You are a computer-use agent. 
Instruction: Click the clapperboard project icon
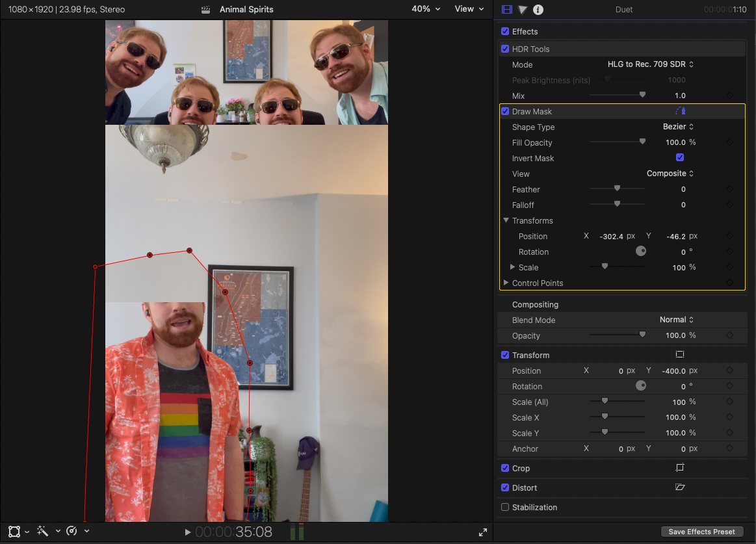[206, 9]
